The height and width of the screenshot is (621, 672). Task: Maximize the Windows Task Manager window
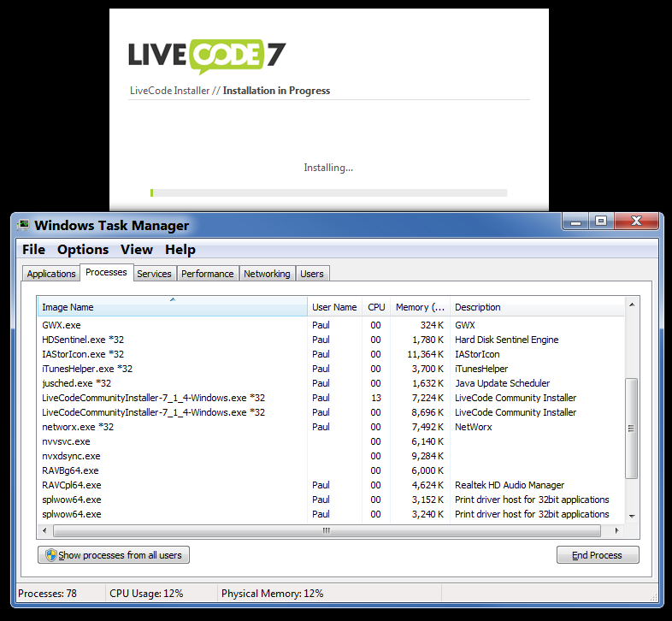click(x=601, y=222)
